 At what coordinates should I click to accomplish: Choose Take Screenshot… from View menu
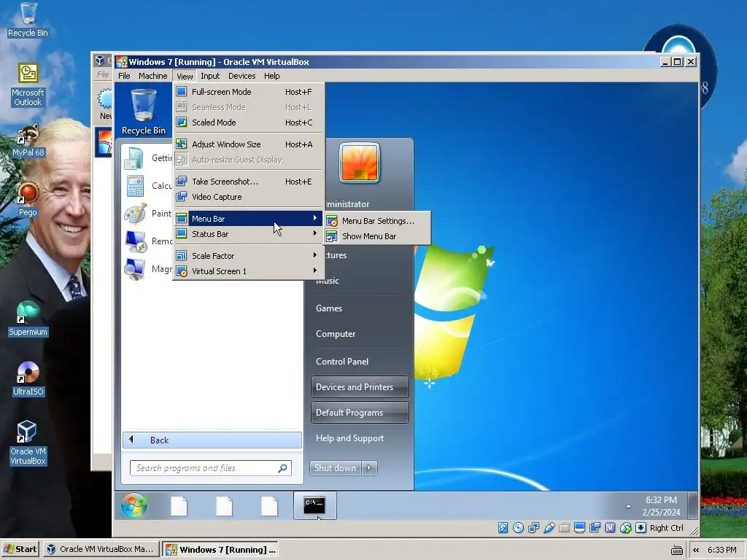click(x=249, y=182)
